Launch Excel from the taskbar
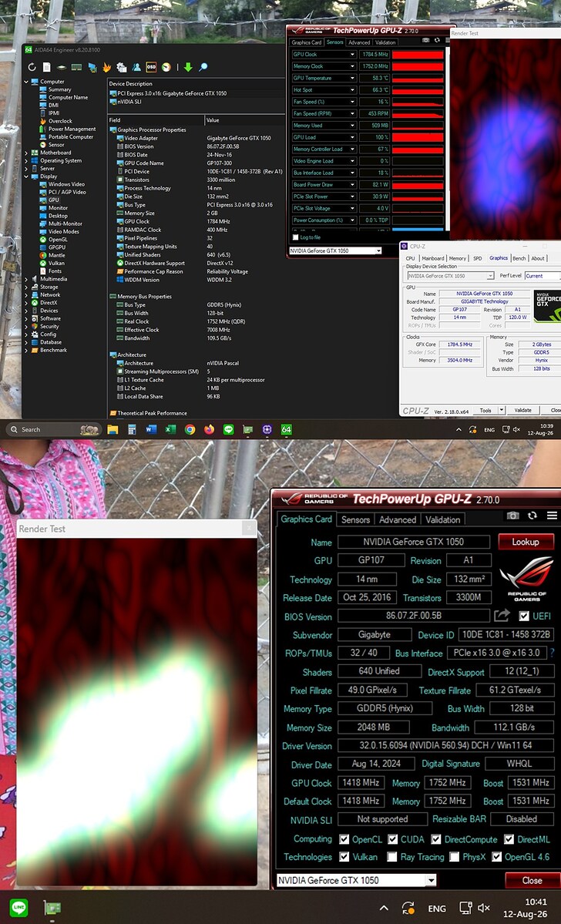This screenshot has width=561, height=924. click(170, 429)
